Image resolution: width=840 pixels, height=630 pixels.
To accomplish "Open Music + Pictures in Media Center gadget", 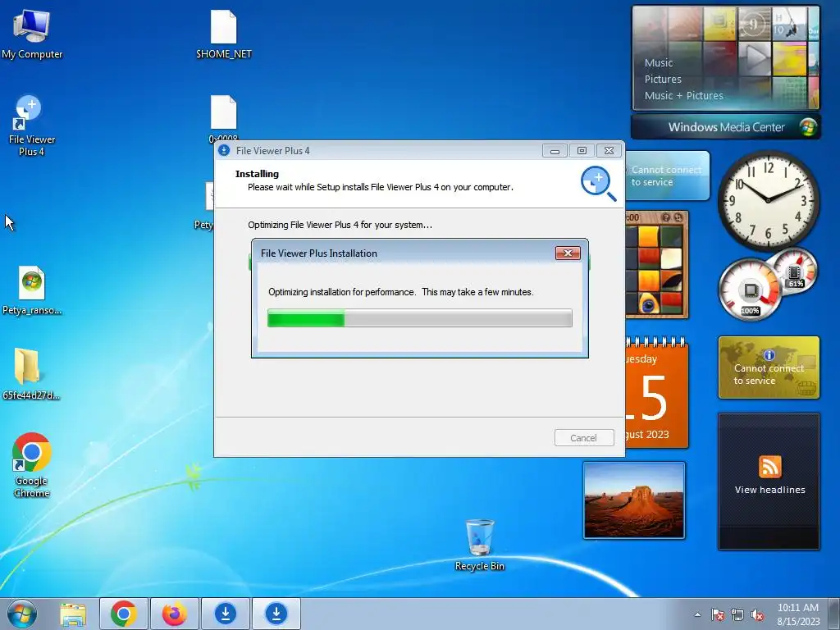I will click(x=683, y=96).
